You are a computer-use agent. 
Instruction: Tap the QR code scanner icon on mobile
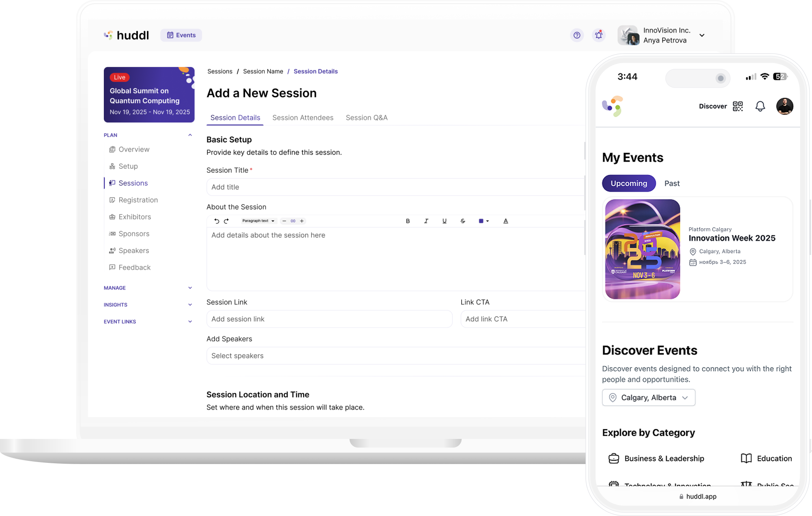[738, 106]
